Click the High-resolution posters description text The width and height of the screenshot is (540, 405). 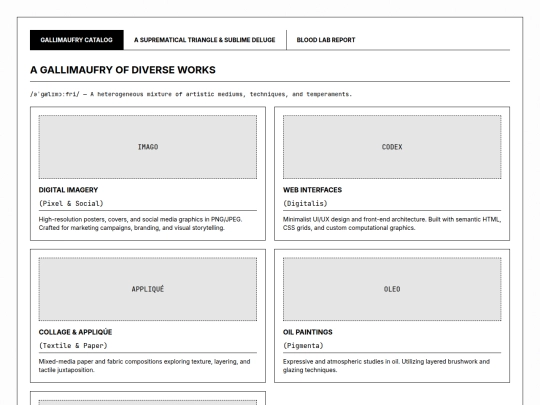pos(141,224)
